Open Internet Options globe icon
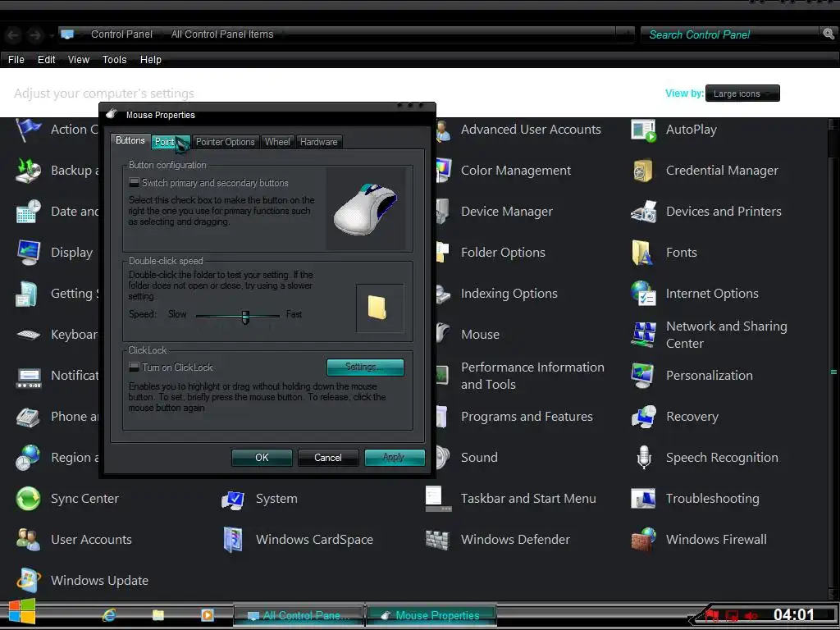The width and height of the screenshot is (840, 630). click(643, 294)
